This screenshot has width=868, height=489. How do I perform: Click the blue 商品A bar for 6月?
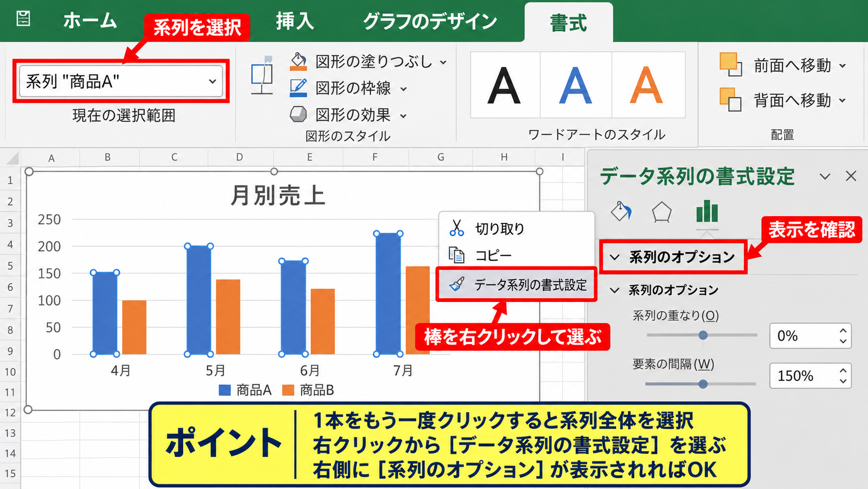coord(293,308)
